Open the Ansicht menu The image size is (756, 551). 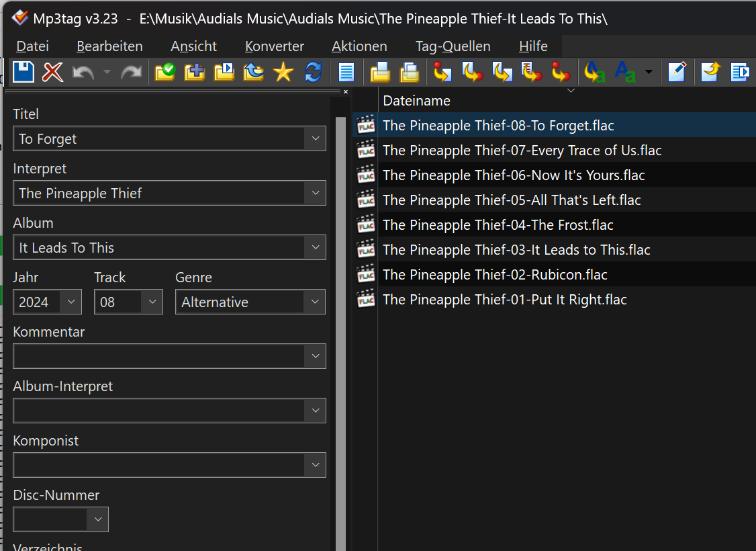(x=194, y=46)
